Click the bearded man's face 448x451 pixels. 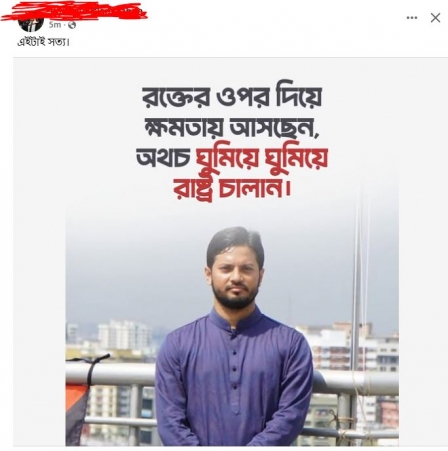pos(236,275)
